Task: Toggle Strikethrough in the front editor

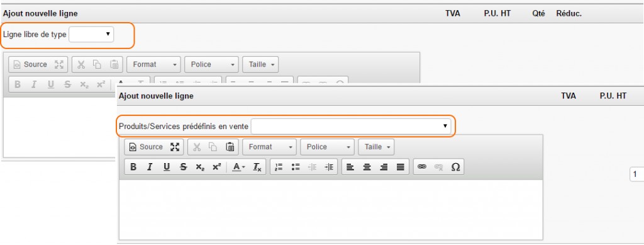Action: point(183,167)
